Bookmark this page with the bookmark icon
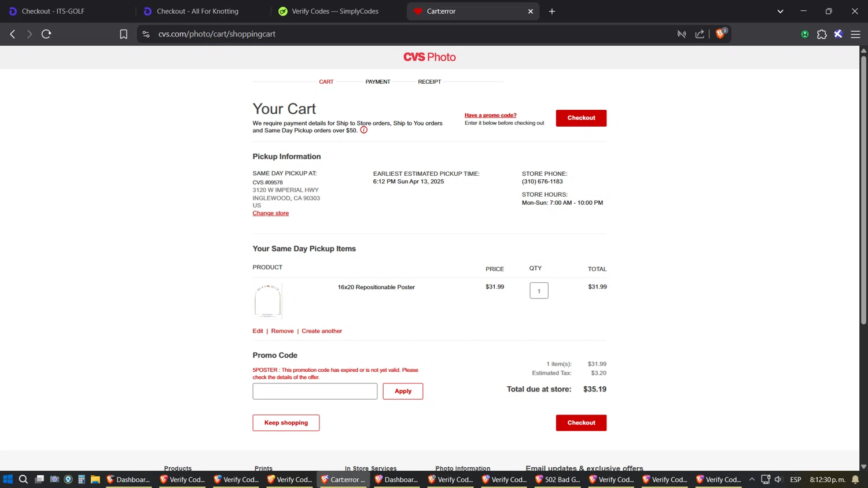The width and height of the screenshot is (868, 488). point(123,34)
